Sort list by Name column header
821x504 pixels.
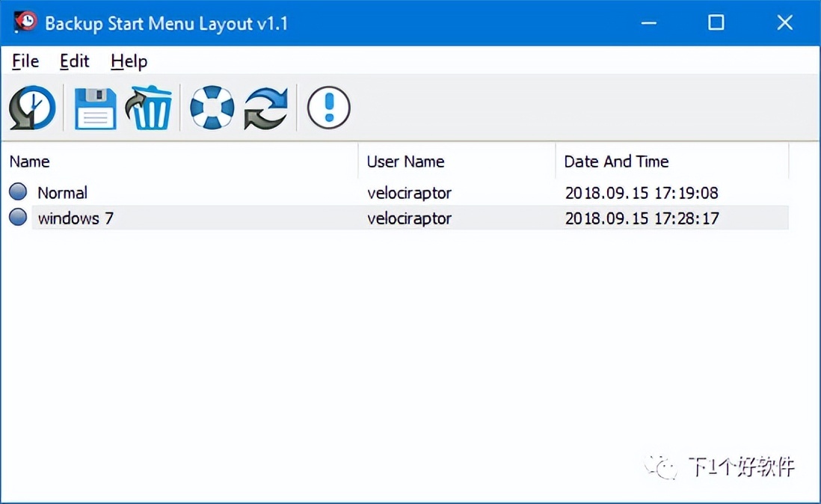(30, 162)
